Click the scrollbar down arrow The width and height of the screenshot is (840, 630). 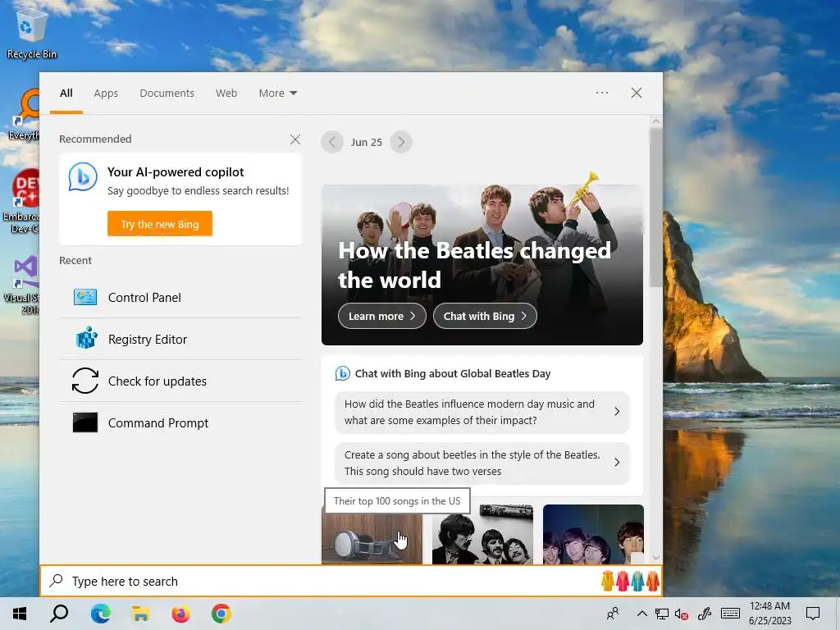click(x=656, y=558)
